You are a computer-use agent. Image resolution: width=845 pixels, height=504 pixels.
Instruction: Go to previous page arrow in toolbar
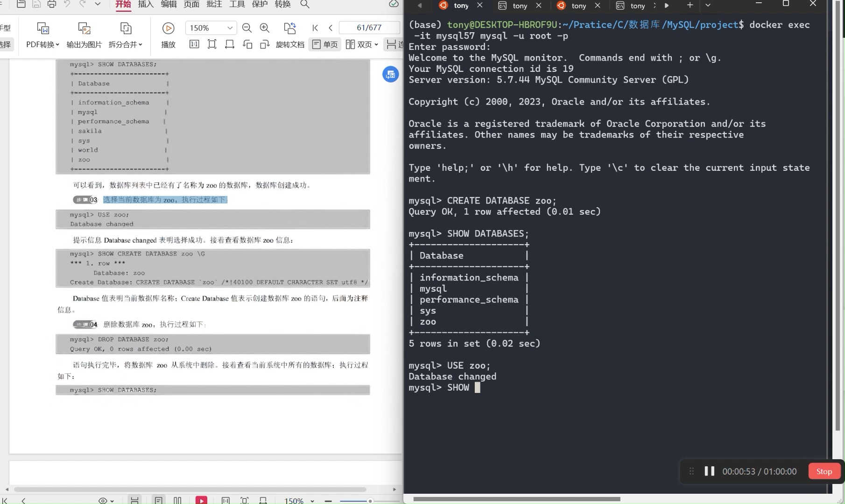331,28
